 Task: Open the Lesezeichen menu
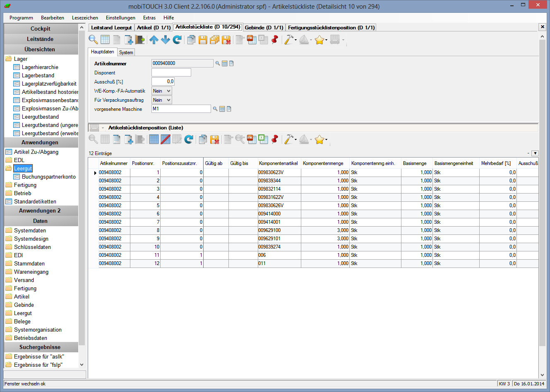[85, 18]
